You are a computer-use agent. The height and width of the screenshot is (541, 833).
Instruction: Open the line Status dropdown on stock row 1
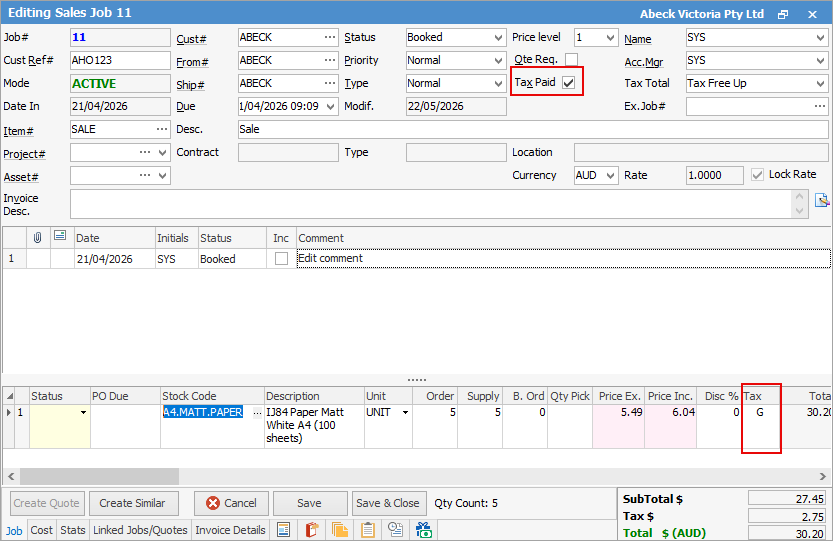(x=83, y=412)
